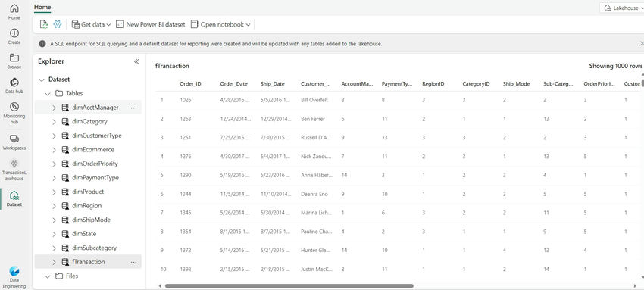Open the settings gear in the toolbar
Image resolution: width=644 pixels, height=290 pixels.
click(58, 24)
